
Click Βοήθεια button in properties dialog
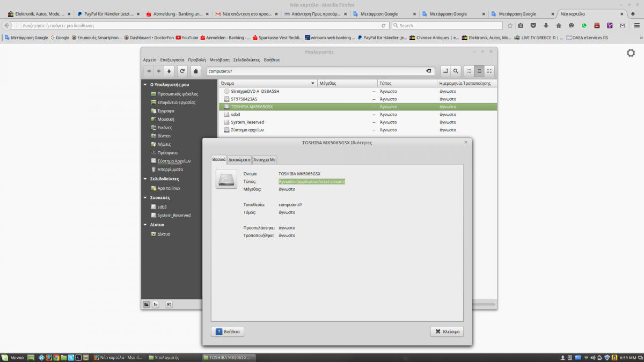pyautogui.click(x=228, y=331)
